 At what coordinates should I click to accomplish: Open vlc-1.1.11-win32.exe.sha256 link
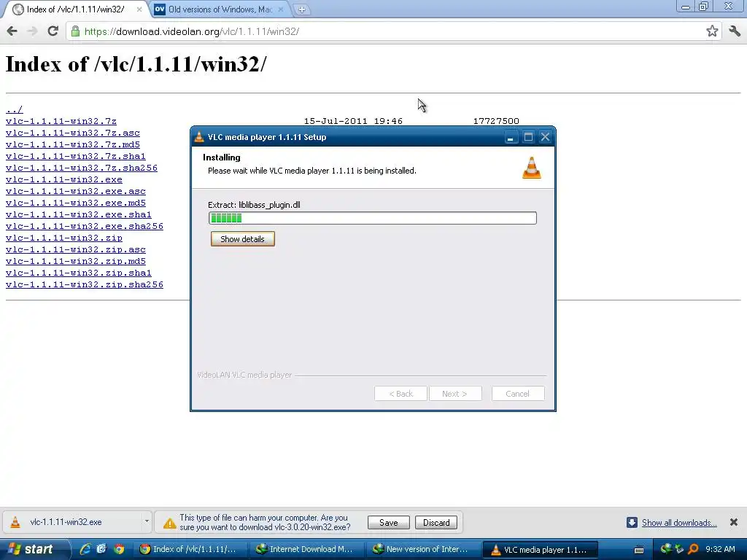click(x=85, y=226)
